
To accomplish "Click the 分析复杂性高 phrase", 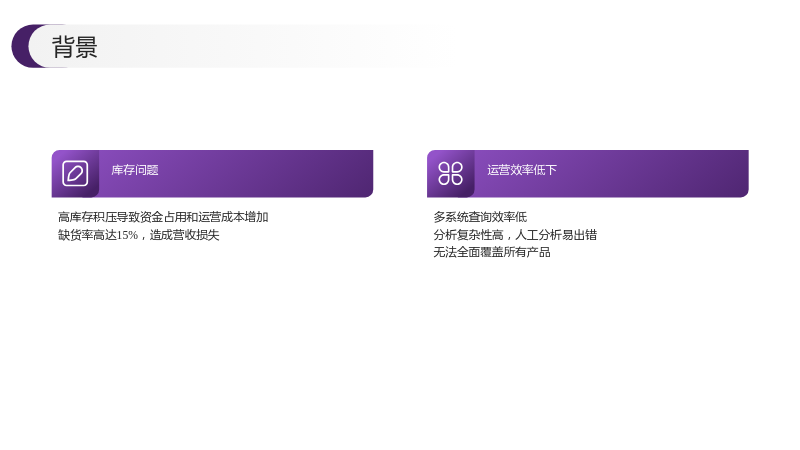I will [468, 235].
